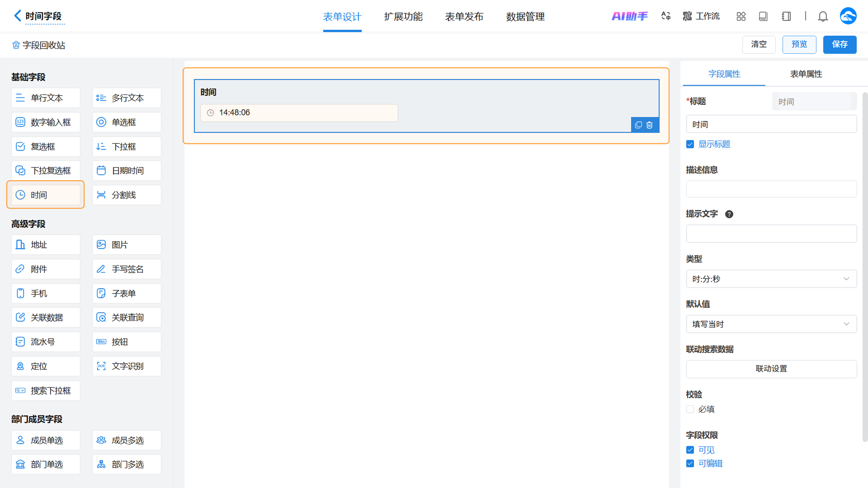Add 成员多选 field
The width and height of the screenshot is (868, 488).
click(x=127, y=440)
